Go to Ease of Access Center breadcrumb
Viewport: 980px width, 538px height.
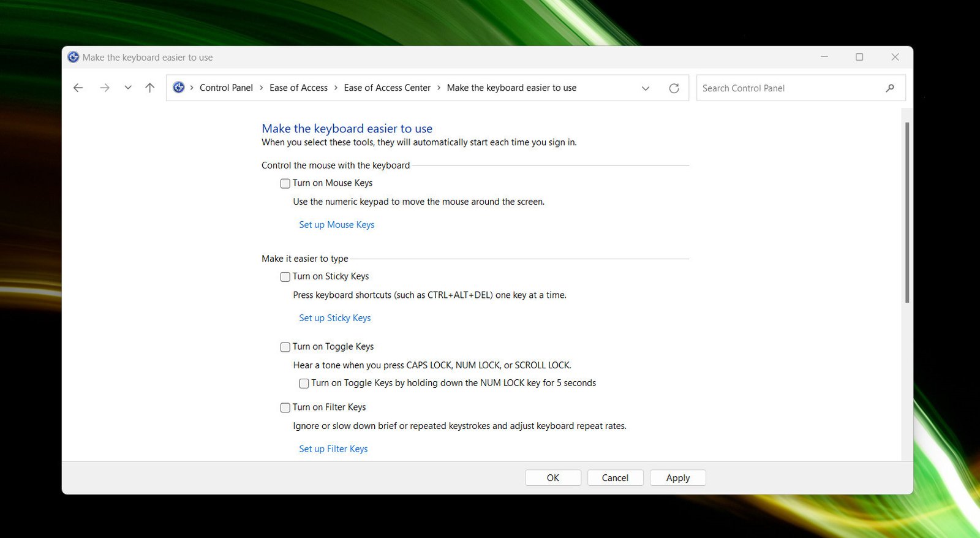pyautogui.click(x=387, y=88)
